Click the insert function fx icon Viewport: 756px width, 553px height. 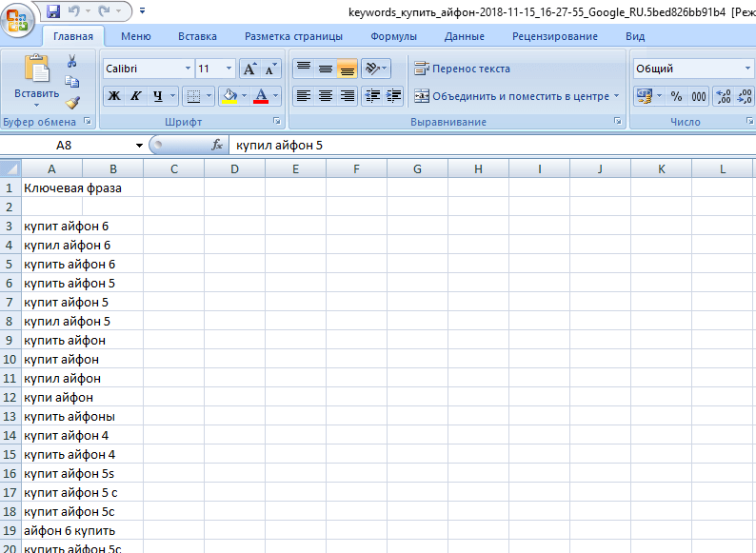[217, 146]
